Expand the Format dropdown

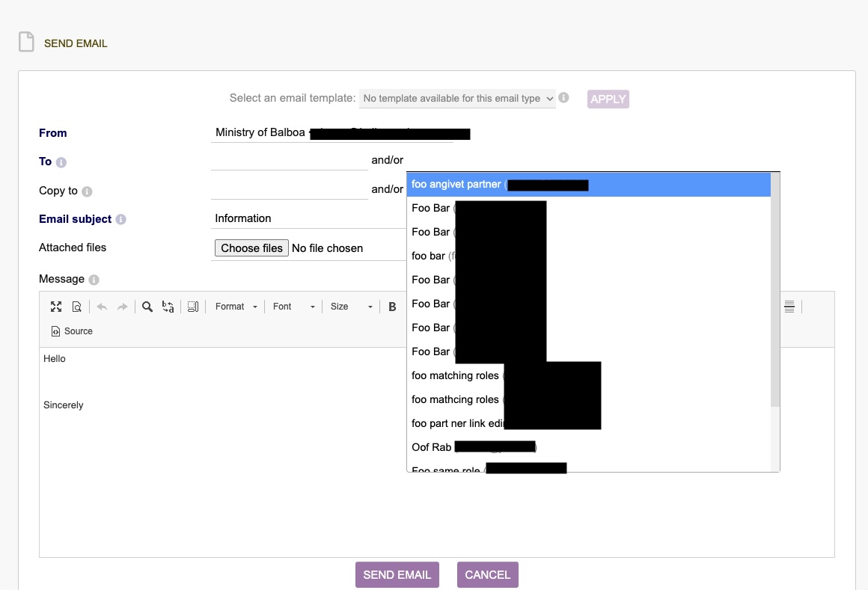pos(236,307)
